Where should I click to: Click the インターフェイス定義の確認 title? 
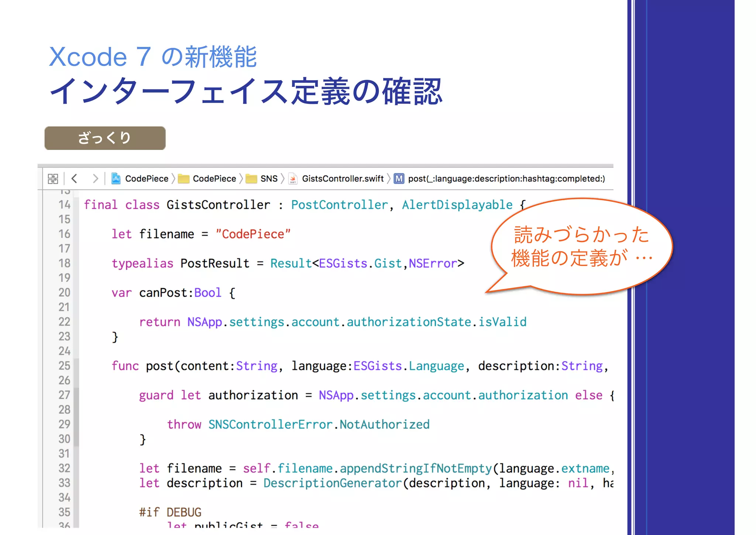tap(245, 91)
